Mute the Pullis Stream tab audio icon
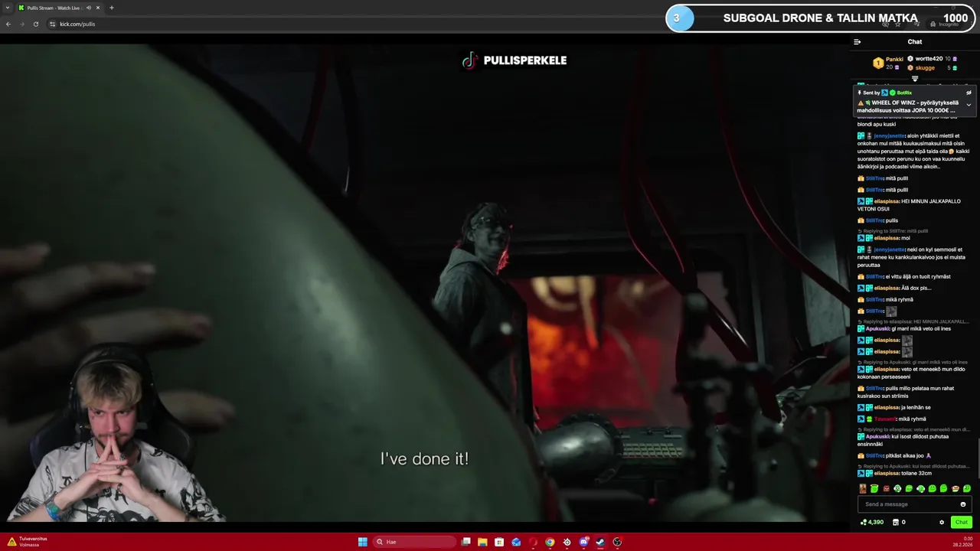The height and width of the screenshot is (551, 980). pos(88,8)
